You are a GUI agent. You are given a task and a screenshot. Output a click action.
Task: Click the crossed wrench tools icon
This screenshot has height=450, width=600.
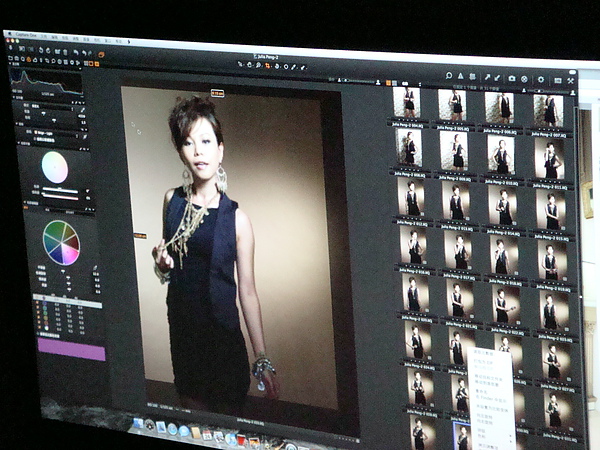571,81
